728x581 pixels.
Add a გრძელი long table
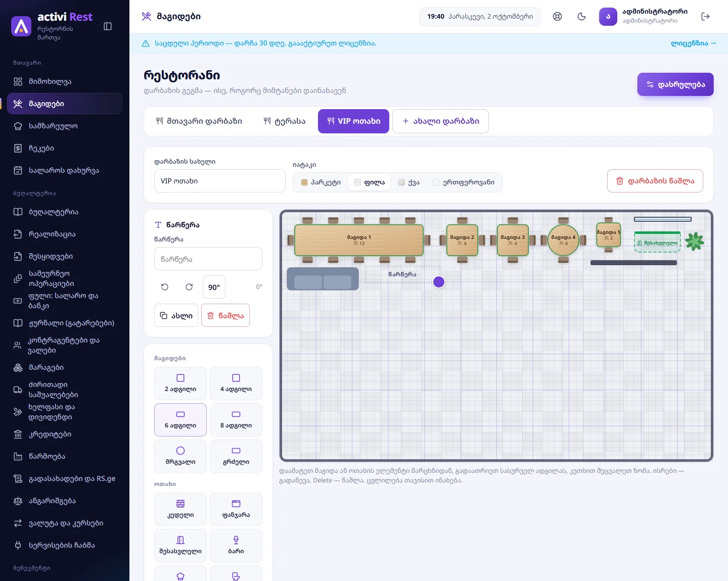pyautogui.click(x=236, y=456)
